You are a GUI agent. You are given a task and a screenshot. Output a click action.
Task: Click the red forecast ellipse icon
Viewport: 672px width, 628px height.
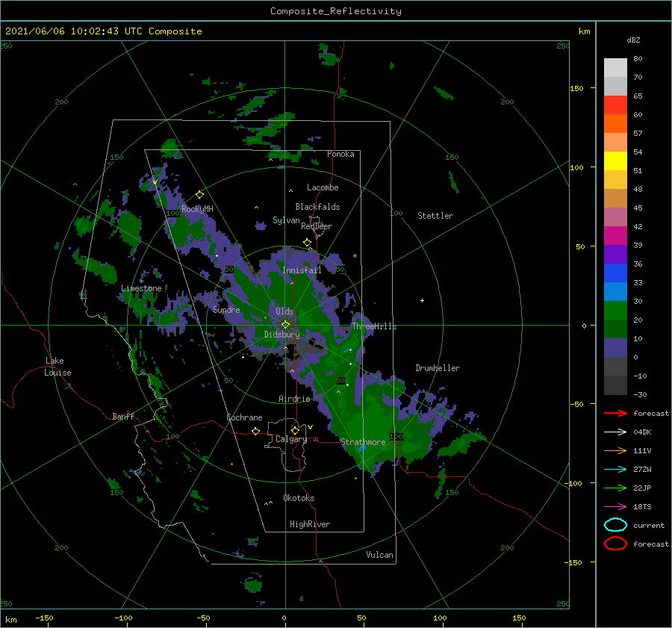[615, 544]
